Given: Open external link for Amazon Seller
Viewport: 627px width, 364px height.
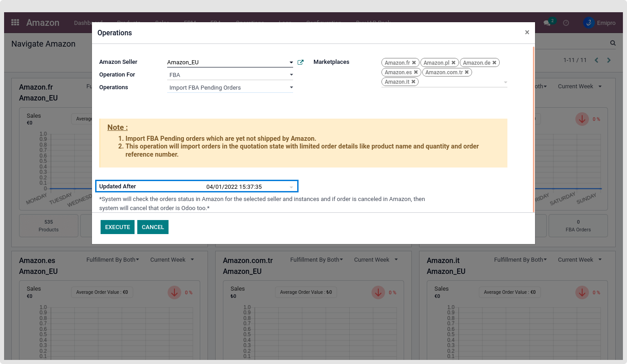Looking at the screenshot, I should click(300, 62).
